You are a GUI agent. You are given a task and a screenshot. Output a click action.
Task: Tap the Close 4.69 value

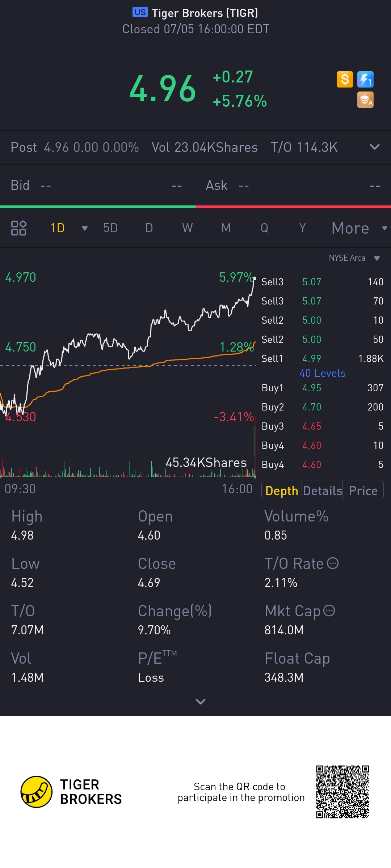click(x=149, y=583)
